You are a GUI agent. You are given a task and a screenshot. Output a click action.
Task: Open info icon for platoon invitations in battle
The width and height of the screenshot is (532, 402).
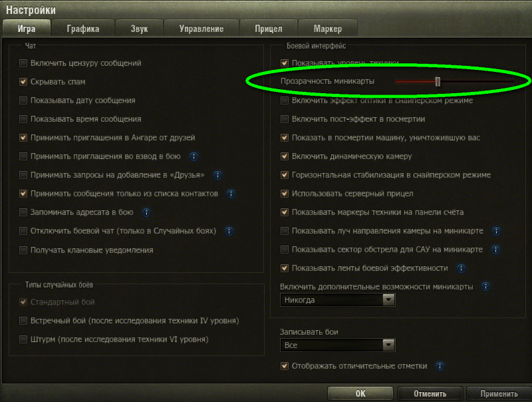coord(194,156)
